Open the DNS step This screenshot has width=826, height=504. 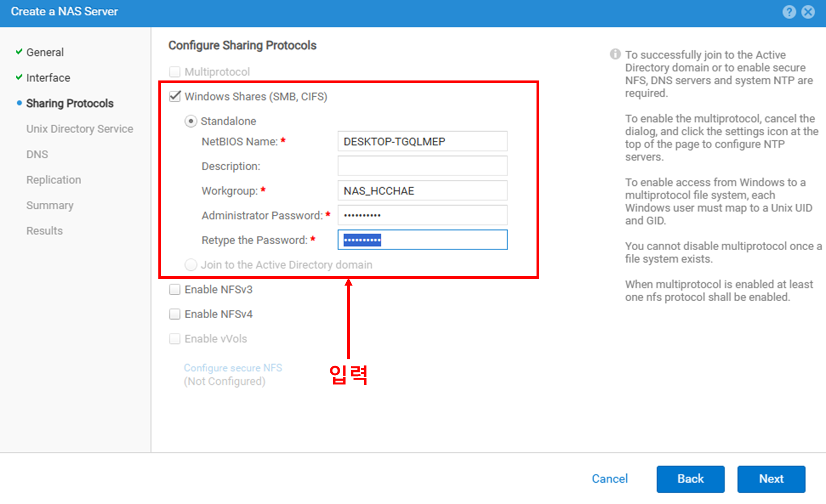37,154
